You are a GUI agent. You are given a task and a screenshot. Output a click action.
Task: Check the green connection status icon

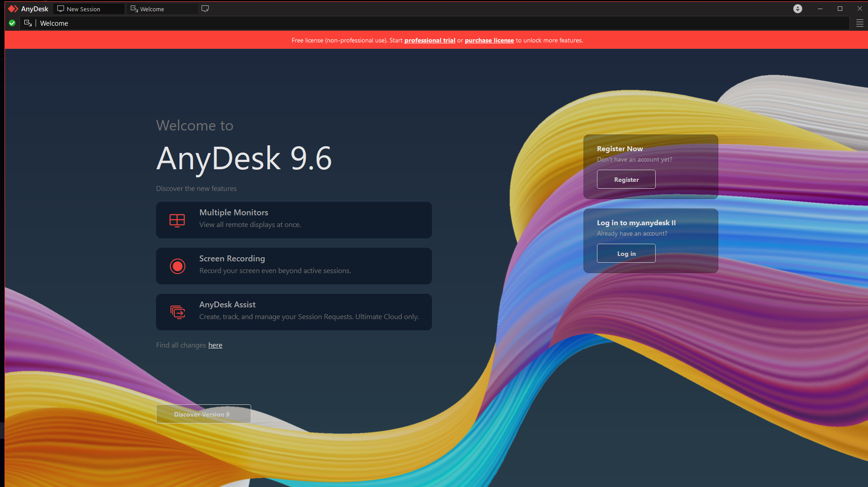[x=12, y=23]
